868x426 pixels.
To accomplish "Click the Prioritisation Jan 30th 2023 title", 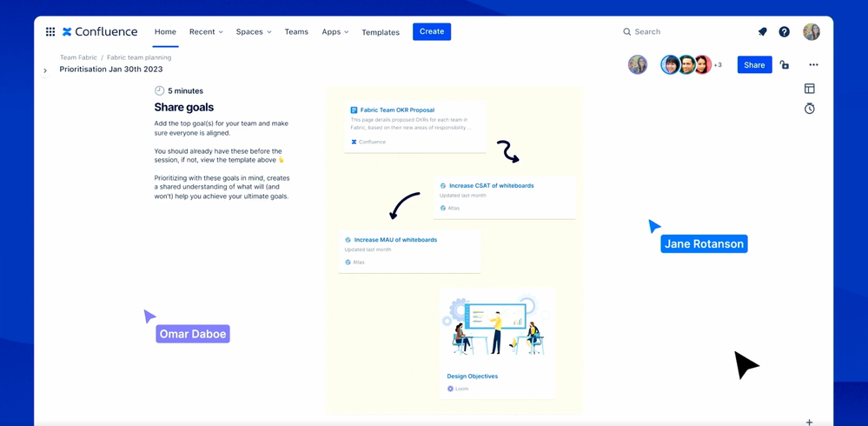I will coord(111,70).
